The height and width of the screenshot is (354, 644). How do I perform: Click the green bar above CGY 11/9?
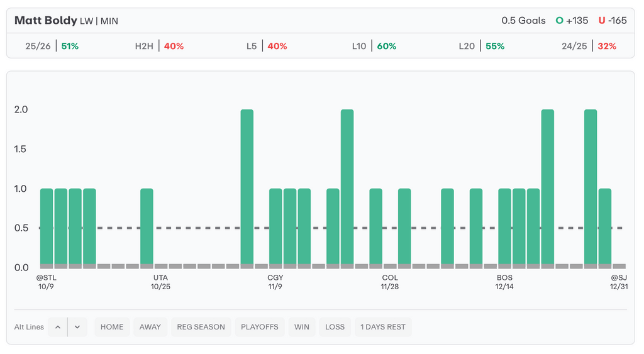[x=275, y=226]
